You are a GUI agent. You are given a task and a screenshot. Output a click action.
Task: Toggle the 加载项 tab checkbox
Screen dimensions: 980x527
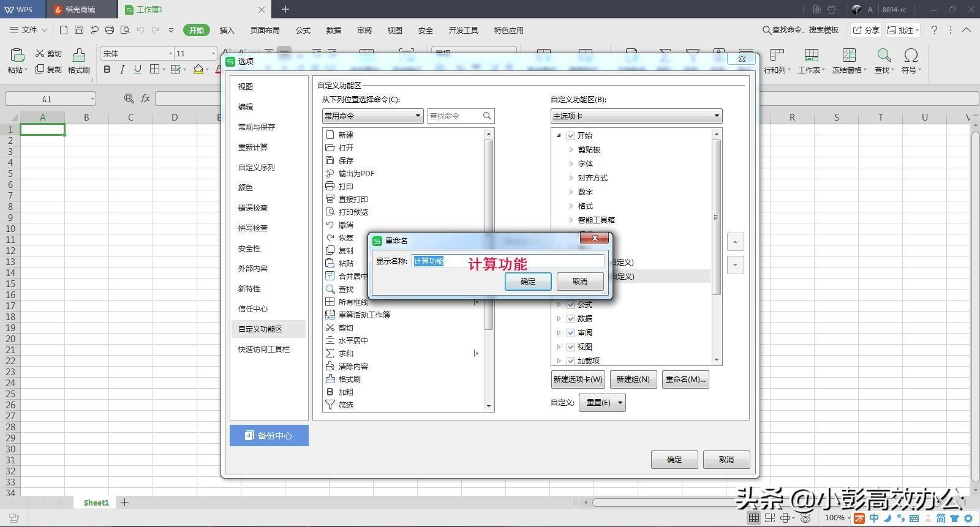point(571,361)
